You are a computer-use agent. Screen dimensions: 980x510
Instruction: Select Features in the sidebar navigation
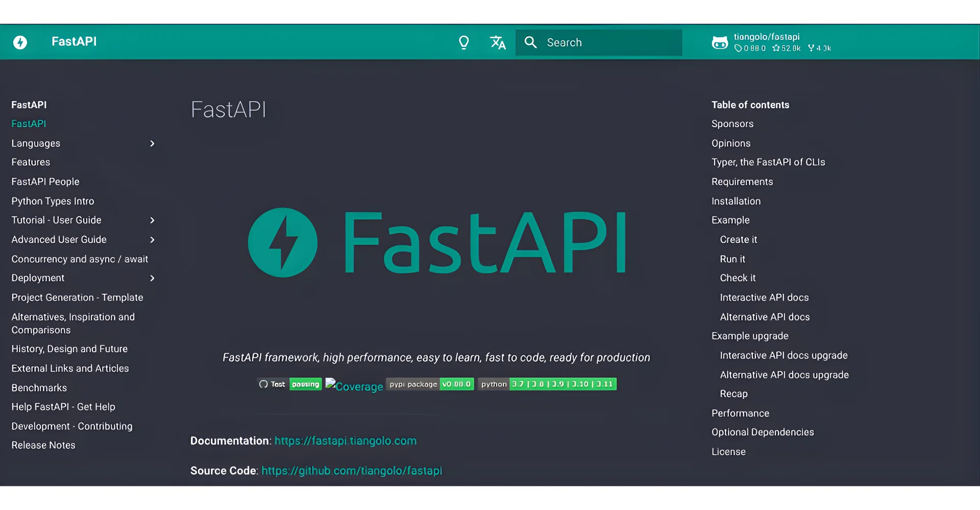[x=31, y=162]
